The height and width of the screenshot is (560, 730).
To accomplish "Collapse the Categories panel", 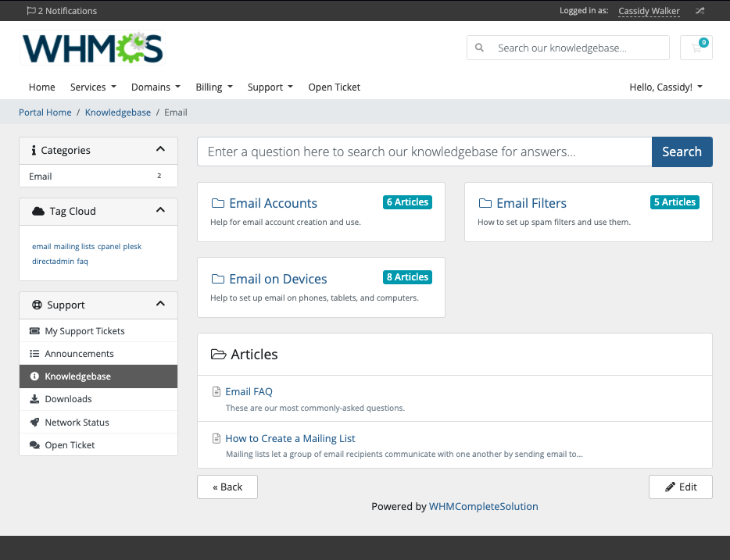I will point(161,149).
